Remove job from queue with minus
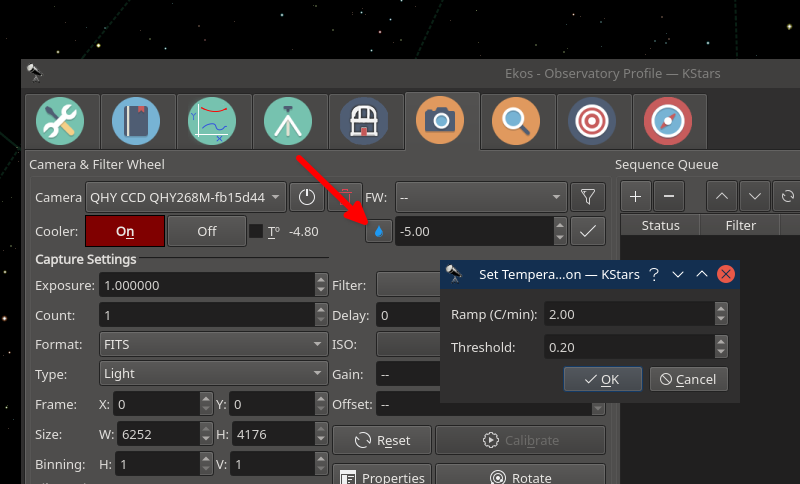800x484 pixels. [x=669, y=196]
